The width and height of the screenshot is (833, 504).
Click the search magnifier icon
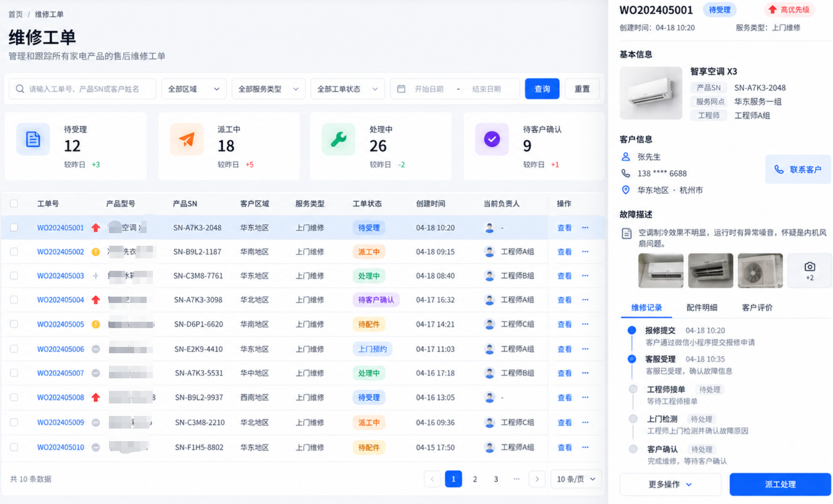(x=20, y=89)
